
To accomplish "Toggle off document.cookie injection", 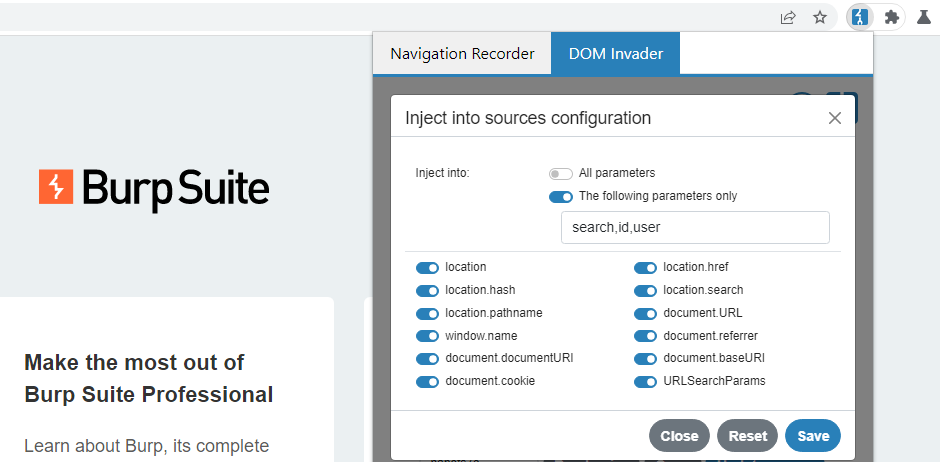I will pyautogui.click(x=427, y=381).
